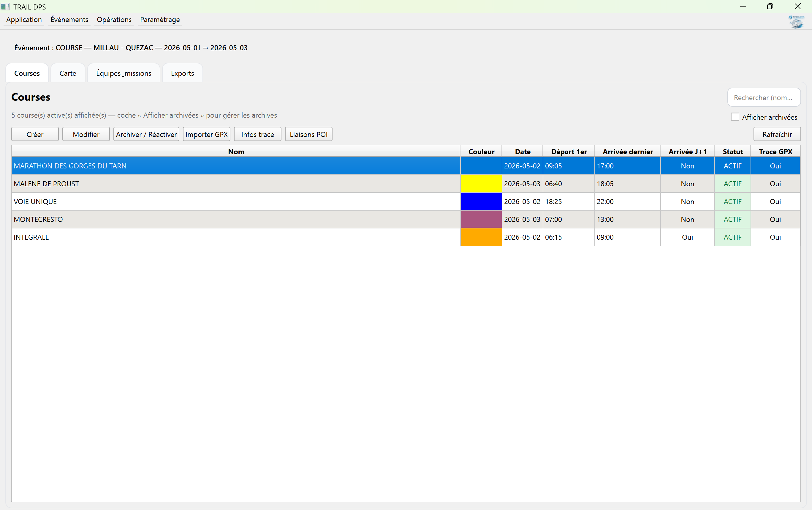Click the Liaisons POI button
The height and width of the screenshot is (510, 812).
click(308, 134)
